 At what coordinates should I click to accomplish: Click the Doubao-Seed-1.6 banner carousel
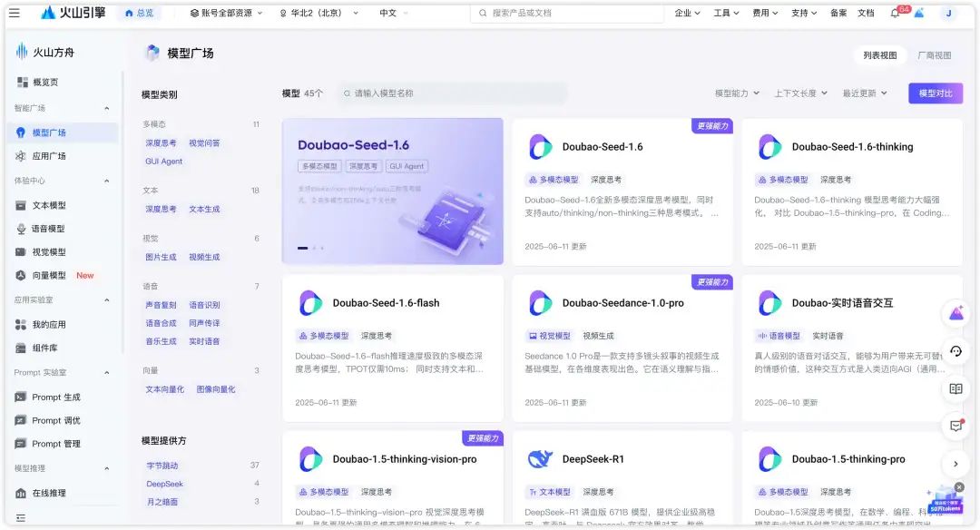pos(393,191)
